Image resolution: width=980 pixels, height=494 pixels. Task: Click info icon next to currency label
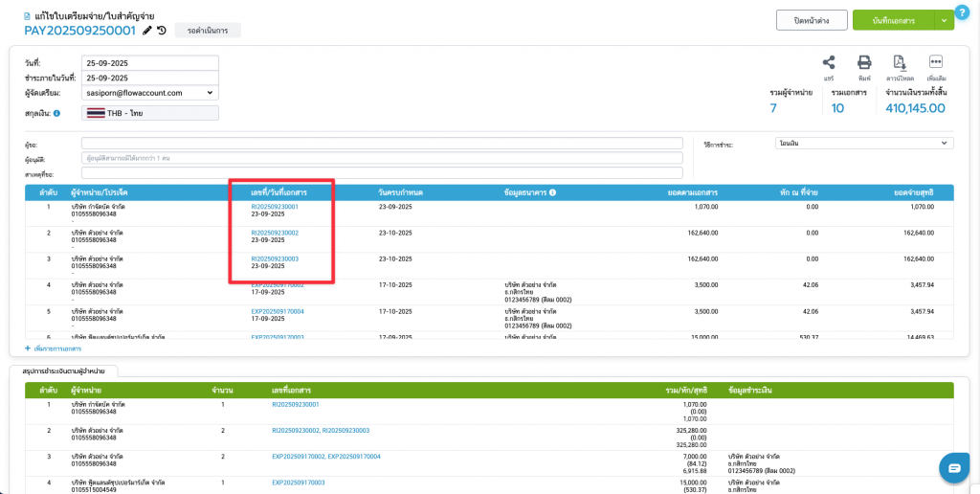(56, 114)
